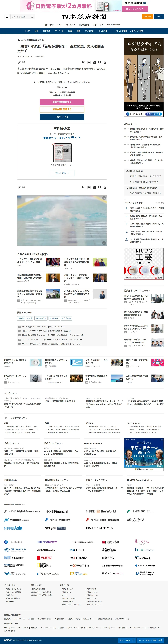The image size is (168, 644).
Task: Open NIKKEI Asia logo link
Action: [x=13, y=528]
